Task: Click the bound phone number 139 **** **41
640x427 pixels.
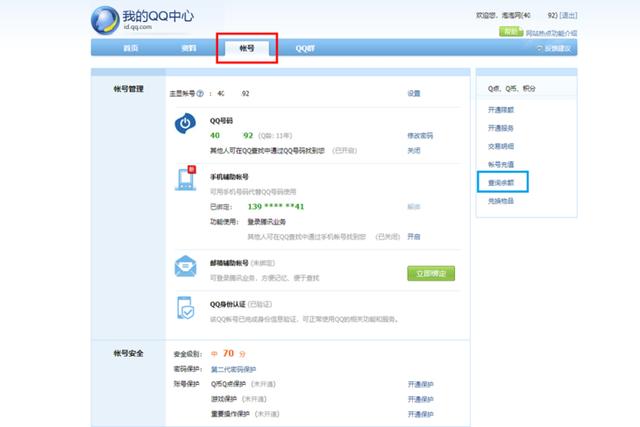Action: click(276, 207)
